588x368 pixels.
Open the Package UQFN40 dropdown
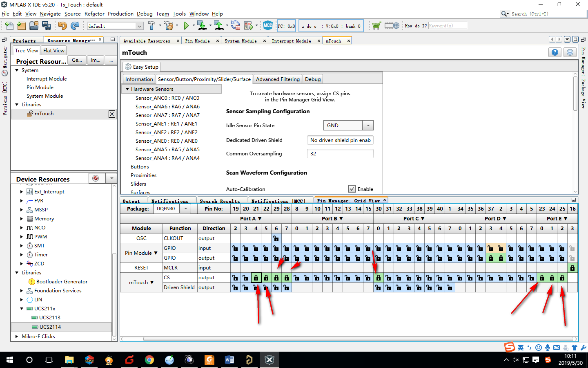pyautogui.click(x=185, y=209)
